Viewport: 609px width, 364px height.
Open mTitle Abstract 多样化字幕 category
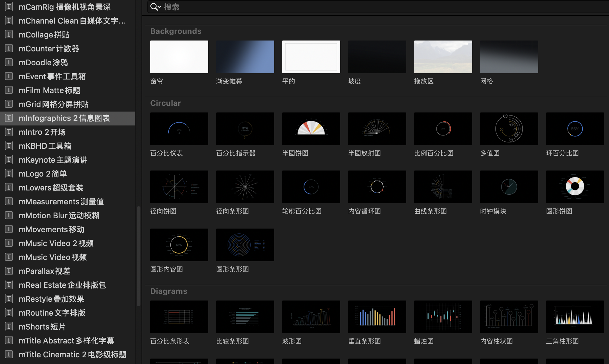(x=67, y=340)
